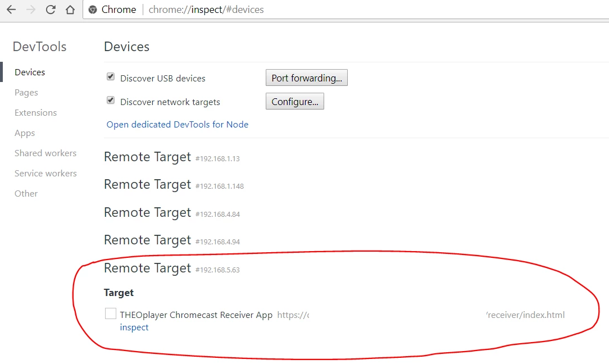Click the browser back arrow
This screenshot has height=364, width=609.
click(x=11, y=10)
